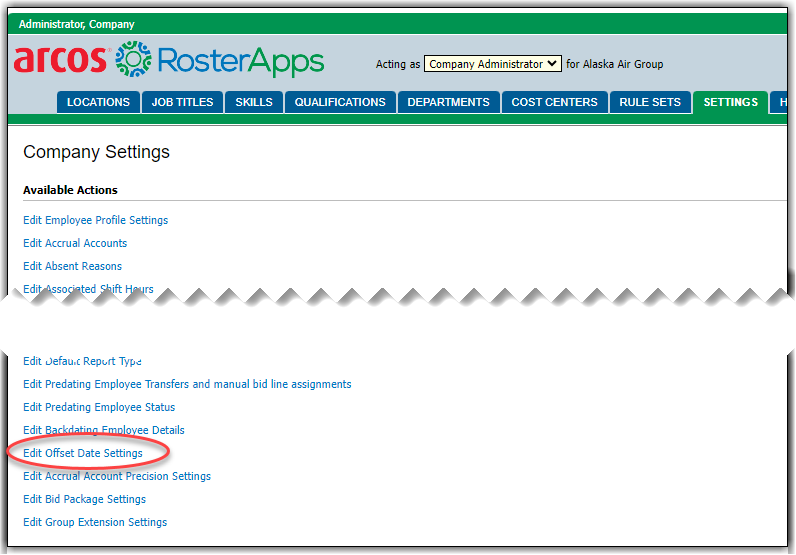
Task: Open the Job Titles tab
Action: [x=182, y=102]
